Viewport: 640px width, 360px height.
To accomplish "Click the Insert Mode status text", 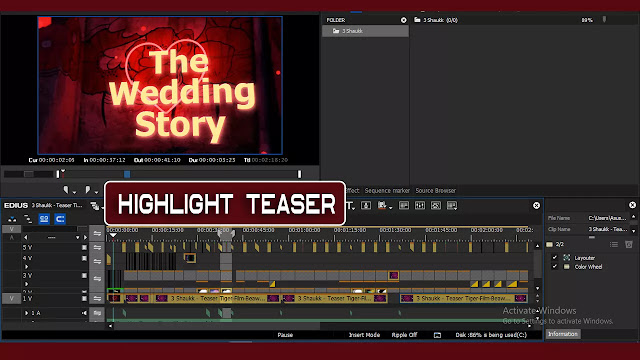I will 364,335.
